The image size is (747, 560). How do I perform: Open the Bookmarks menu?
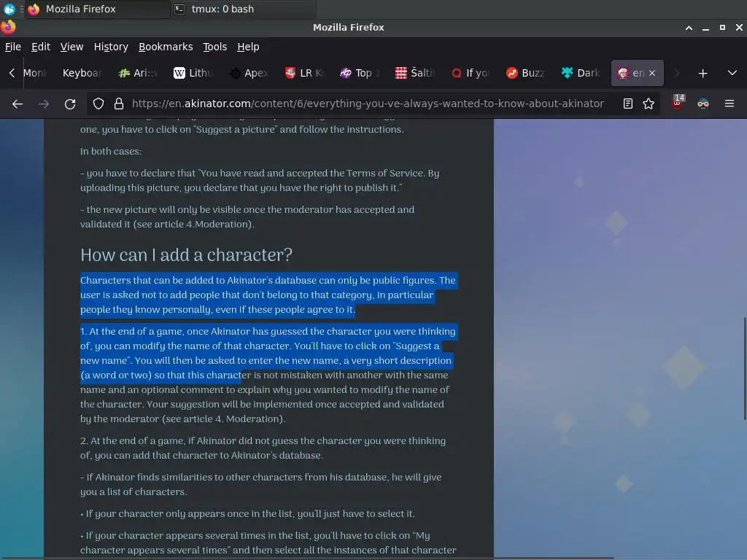(x=166, y=47)
